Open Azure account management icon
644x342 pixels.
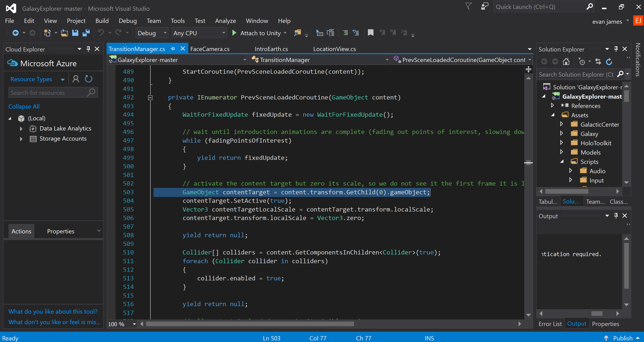tap(76, 79)
